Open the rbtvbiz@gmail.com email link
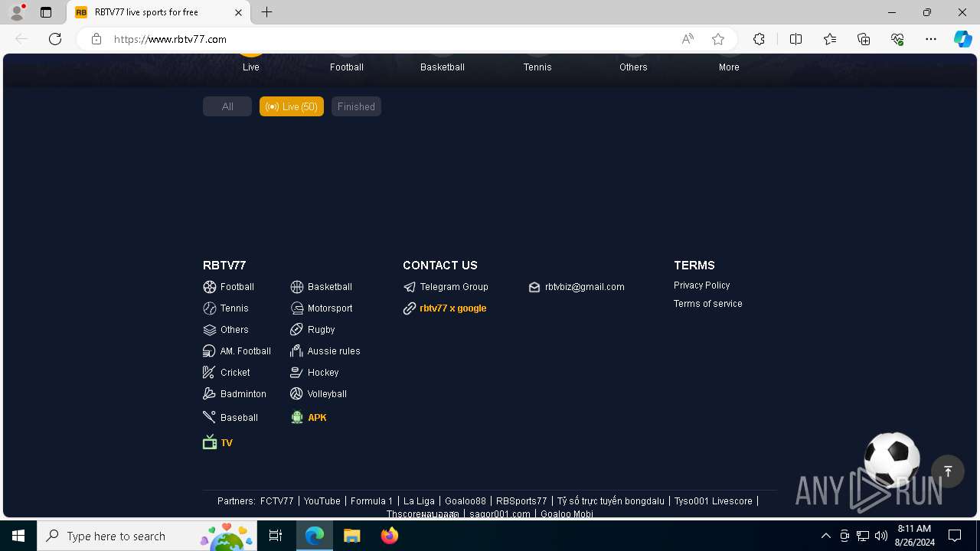980x551 pixels. click(x=585, y=287)
